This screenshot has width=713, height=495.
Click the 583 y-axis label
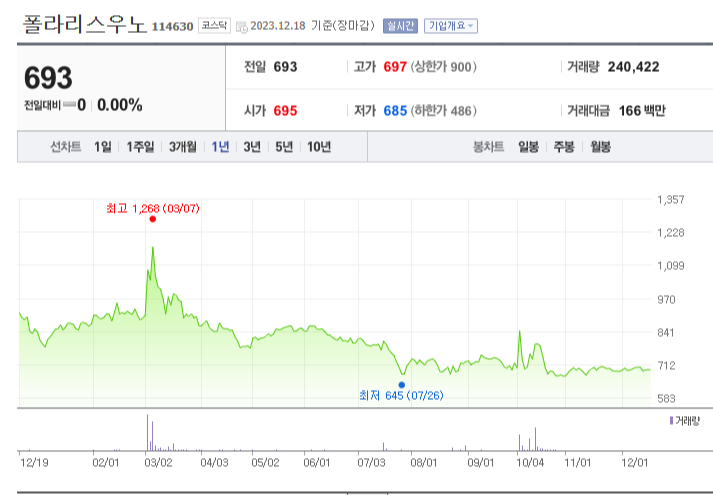tap(666, 399)
